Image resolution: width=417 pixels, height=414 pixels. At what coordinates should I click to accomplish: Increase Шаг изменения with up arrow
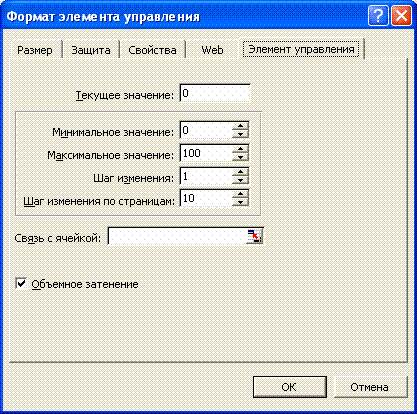tap(241, 172)
